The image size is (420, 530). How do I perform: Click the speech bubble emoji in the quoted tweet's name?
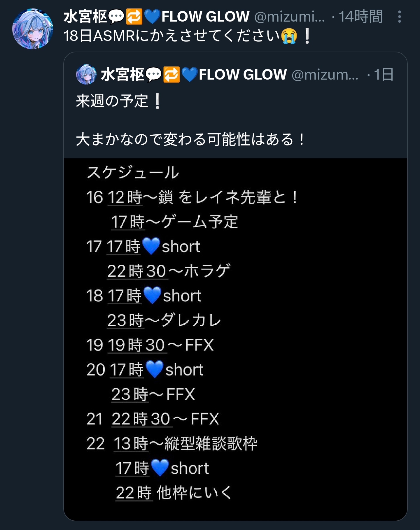coord(153,75)
